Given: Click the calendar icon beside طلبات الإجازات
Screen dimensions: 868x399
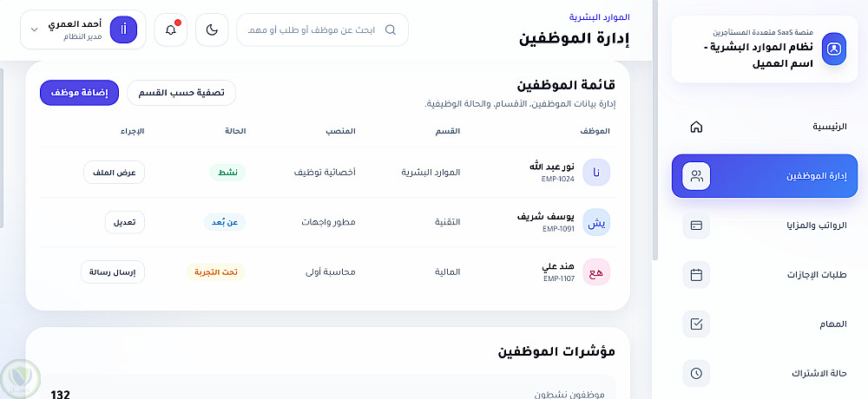Looking at the screenshot, I should (696, 275).
